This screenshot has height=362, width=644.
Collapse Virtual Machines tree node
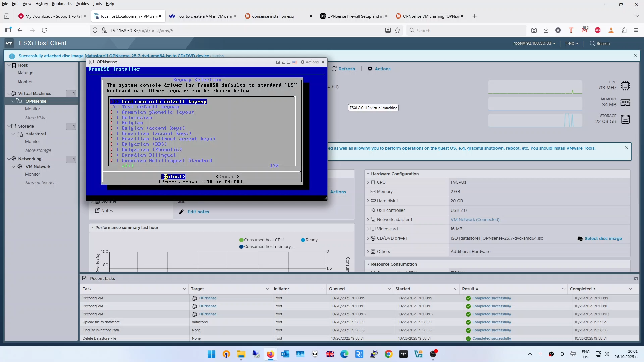(9, 93)
